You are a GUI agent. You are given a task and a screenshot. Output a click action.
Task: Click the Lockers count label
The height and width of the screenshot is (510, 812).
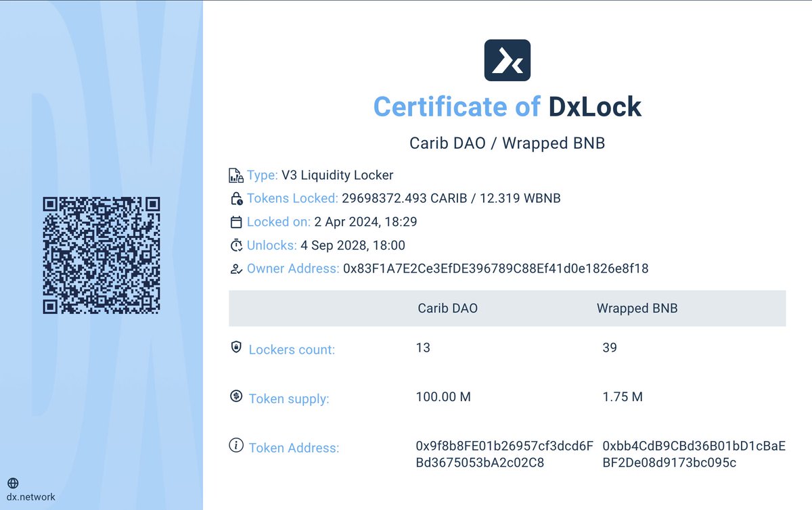292,350
